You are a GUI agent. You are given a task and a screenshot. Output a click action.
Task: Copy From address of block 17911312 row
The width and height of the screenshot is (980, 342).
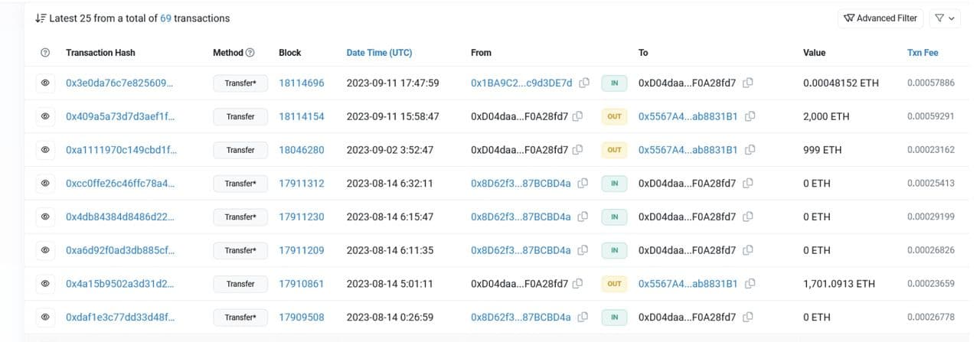[584, 184]
